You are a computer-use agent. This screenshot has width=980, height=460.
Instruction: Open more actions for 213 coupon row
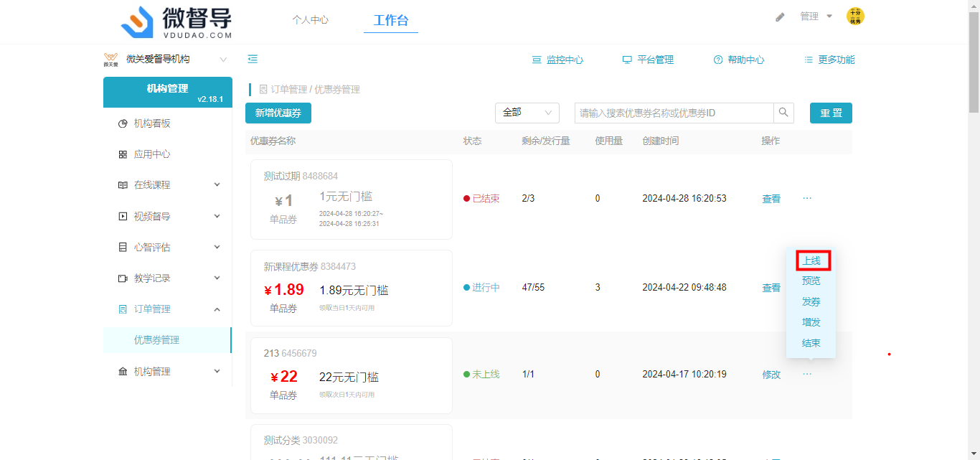point(807,374)
